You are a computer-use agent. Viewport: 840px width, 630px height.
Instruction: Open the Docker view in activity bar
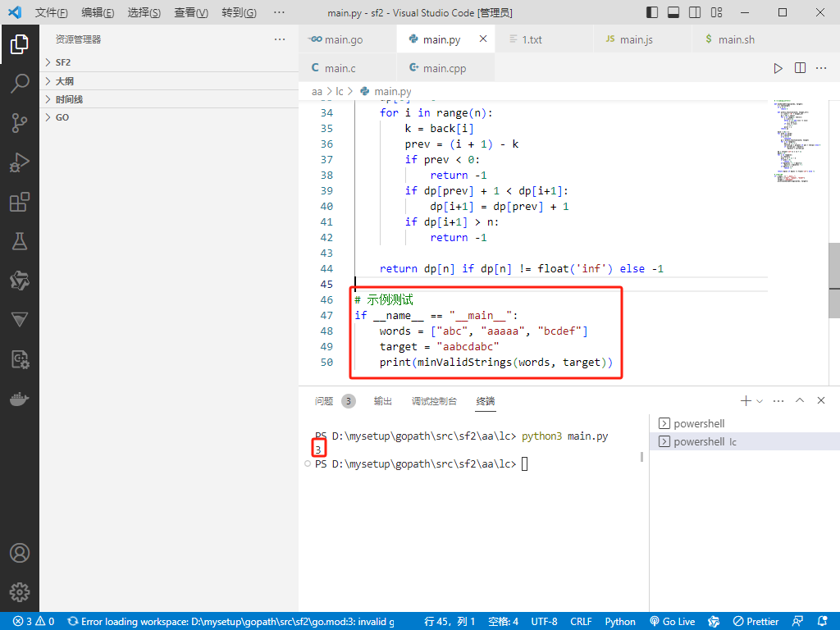pos(20,399)
